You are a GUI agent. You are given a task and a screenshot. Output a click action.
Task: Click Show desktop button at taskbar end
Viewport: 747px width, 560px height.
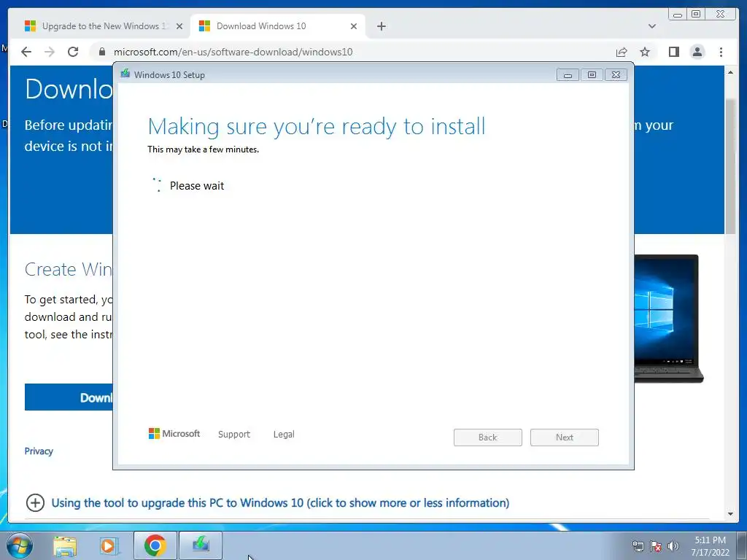pos(741,545)
